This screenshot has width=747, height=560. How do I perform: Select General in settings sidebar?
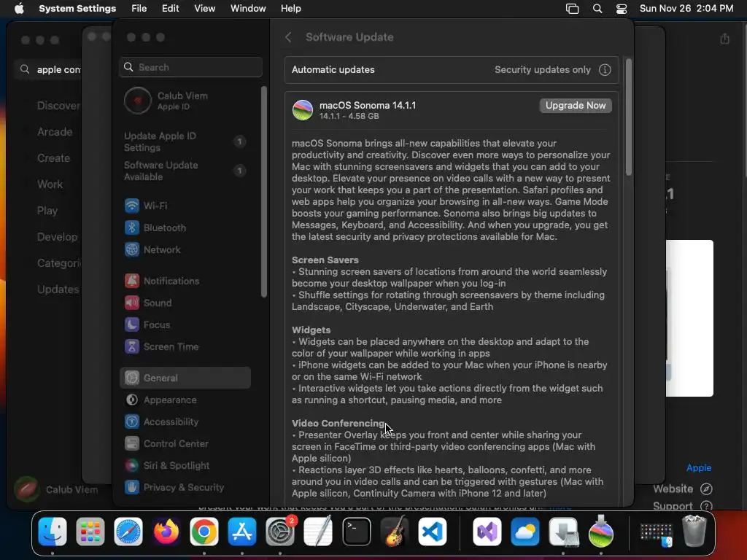[185, 378]
